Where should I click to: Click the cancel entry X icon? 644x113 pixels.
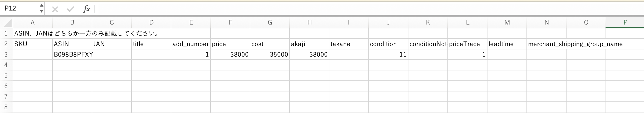point(55,9)
